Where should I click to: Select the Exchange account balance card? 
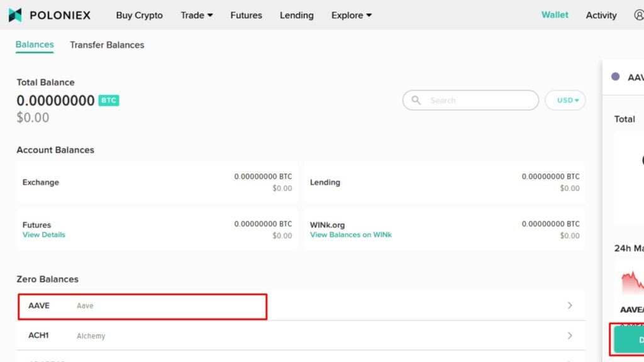[157, 182]
